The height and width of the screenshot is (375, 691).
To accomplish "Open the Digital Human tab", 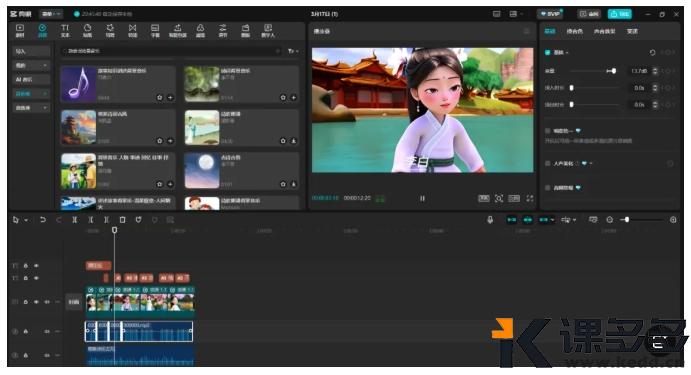I will pyautogui.click(x=268, y=30).
